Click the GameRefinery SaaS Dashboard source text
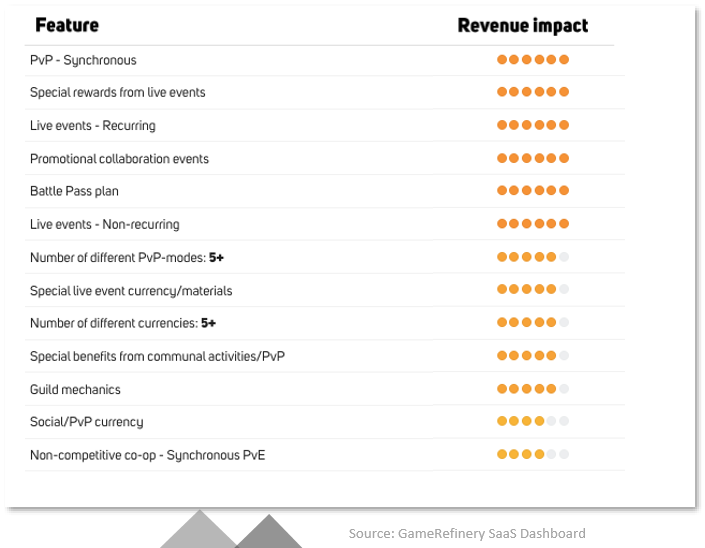The height and width of the screenshot is (548, 705). tap(467, 533)
